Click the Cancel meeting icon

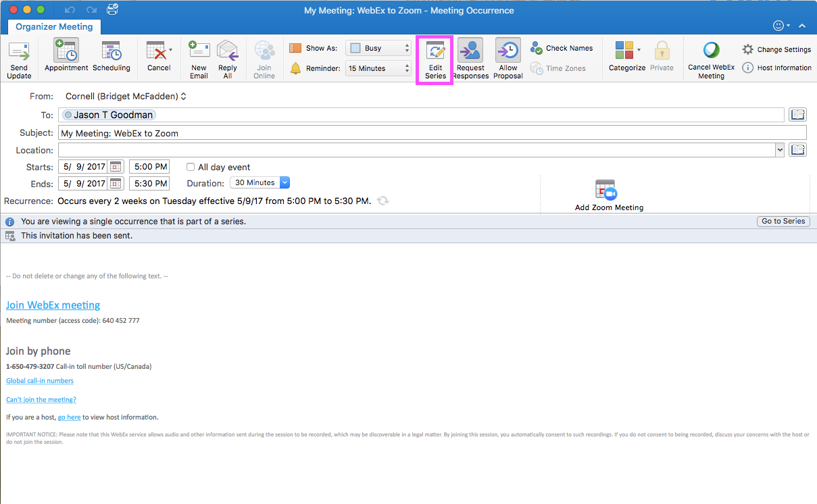pyautogui.click(x=156, y=51)
